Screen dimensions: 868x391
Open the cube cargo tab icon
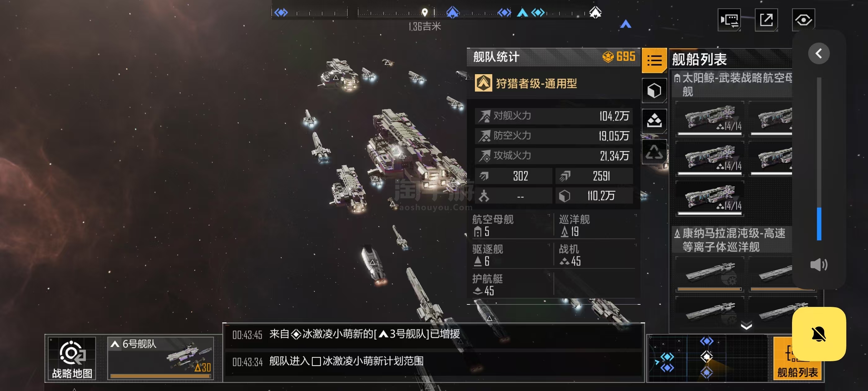point(654,90)
